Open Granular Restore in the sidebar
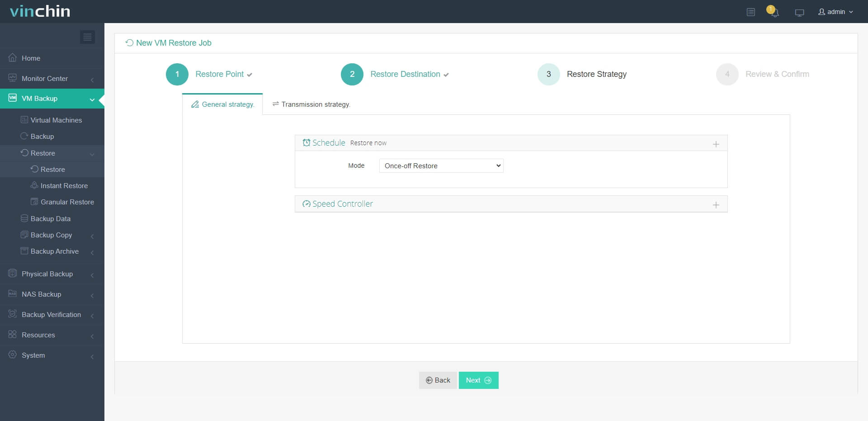Viewport: 868px width, 421px height. pos(67,202)
